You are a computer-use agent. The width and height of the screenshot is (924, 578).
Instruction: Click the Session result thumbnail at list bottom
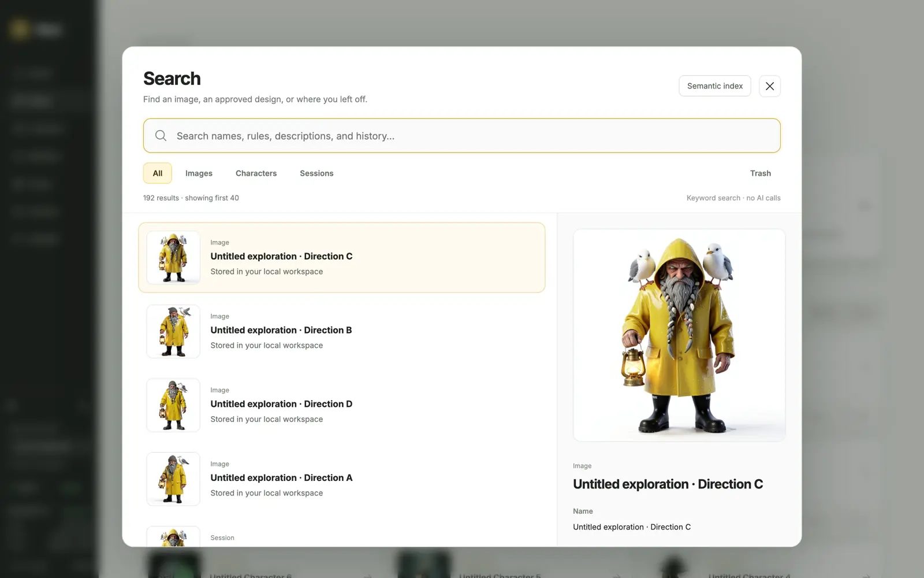(173, 536)
